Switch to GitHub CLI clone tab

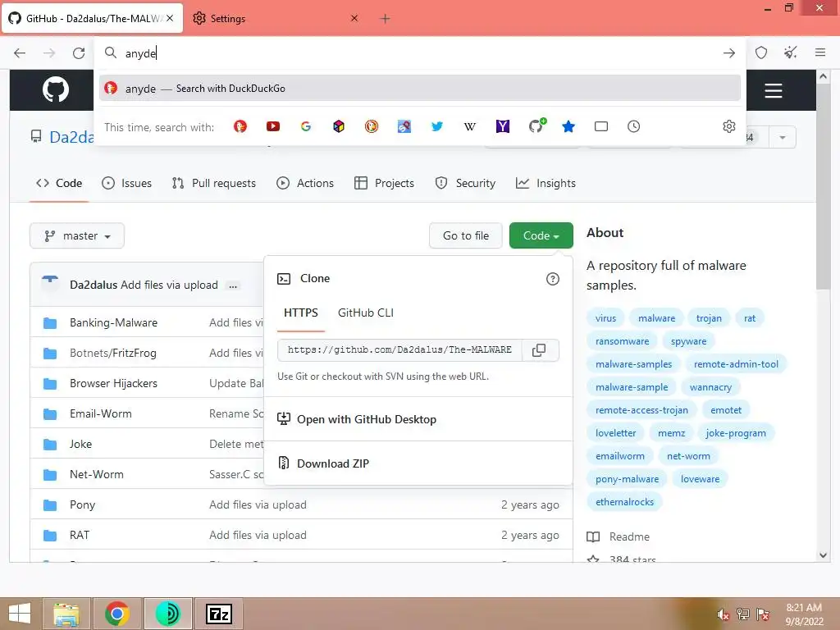[366, 313]
